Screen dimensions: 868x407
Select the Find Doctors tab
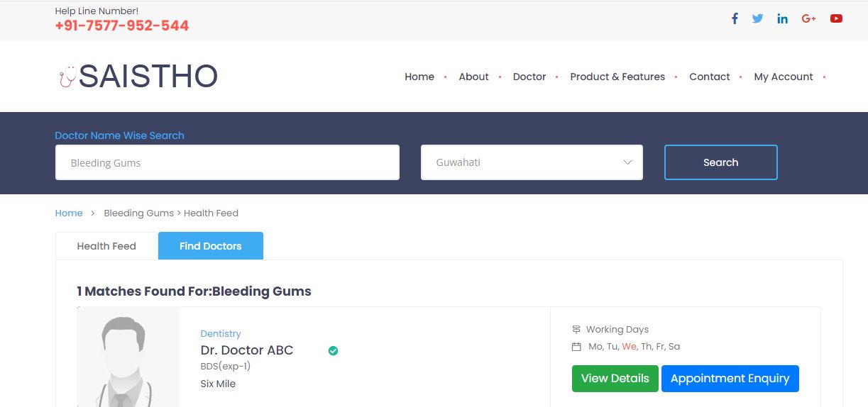210,246
